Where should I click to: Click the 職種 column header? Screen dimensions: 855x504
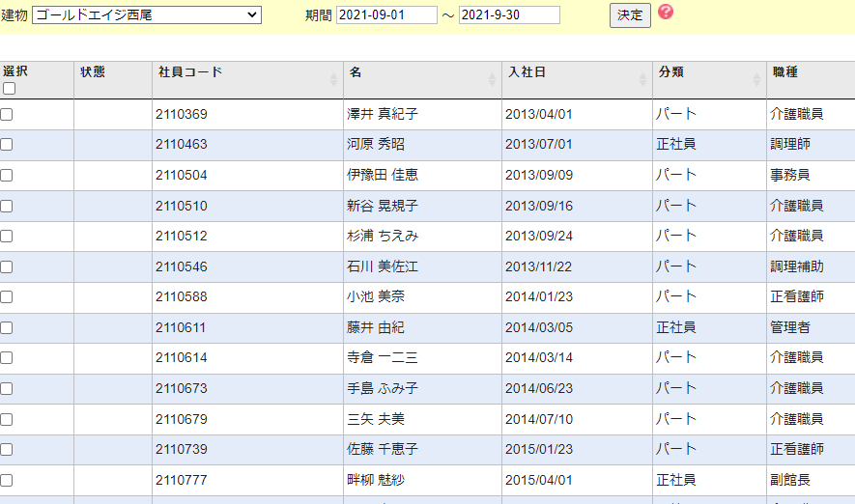coord(784,72)
